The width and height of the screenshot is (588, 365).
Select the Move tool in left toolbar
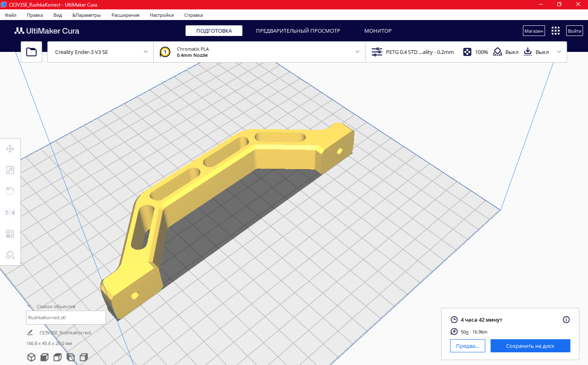coord(10,149)
